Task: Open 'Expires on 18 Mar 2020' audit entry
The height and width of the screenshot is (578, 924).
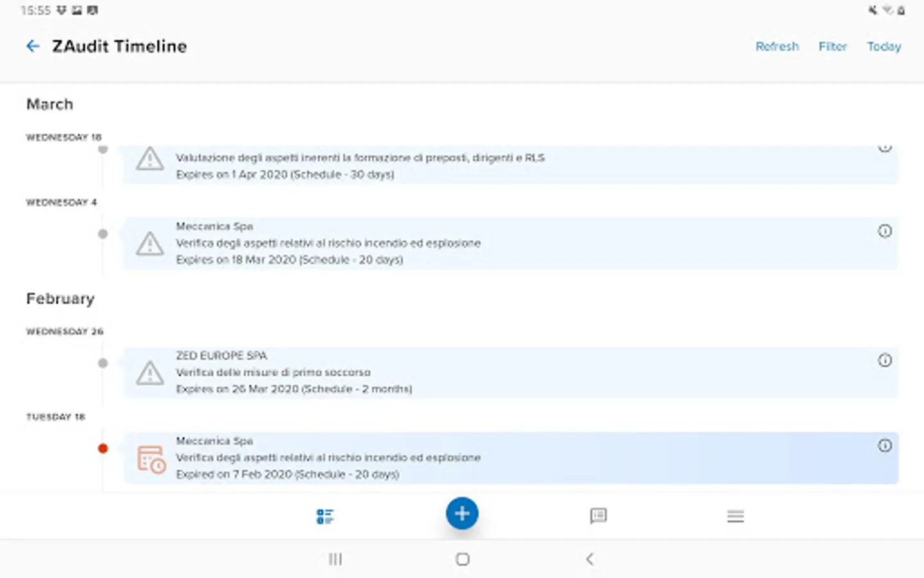Action: tap(511, 243)
